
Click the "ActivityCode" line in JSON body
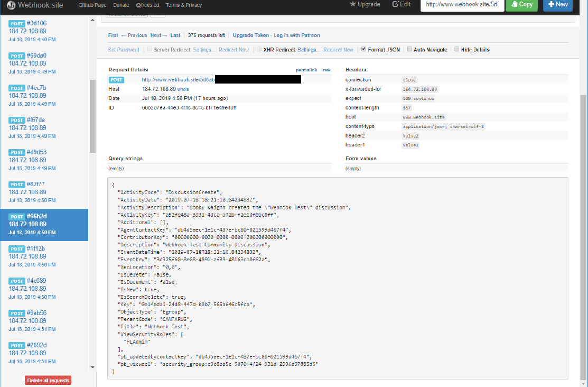[170, 192]
